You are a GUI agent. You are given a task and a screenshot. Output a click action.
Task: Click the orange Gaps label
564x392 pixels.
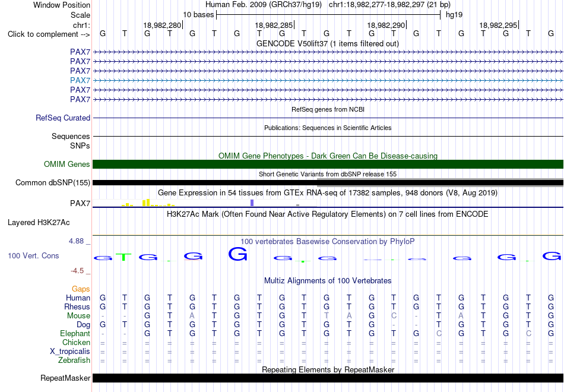point(81,289)
